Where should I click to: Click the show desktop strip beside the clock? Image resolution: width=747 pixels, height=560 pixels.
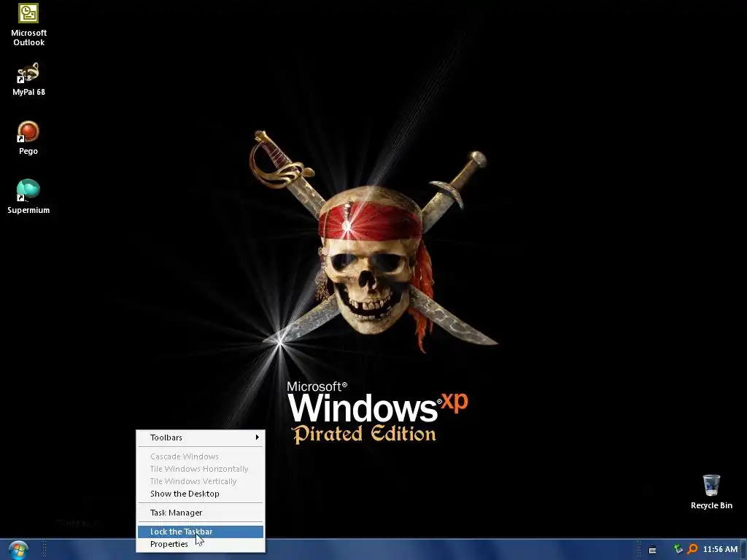[743, 550]
